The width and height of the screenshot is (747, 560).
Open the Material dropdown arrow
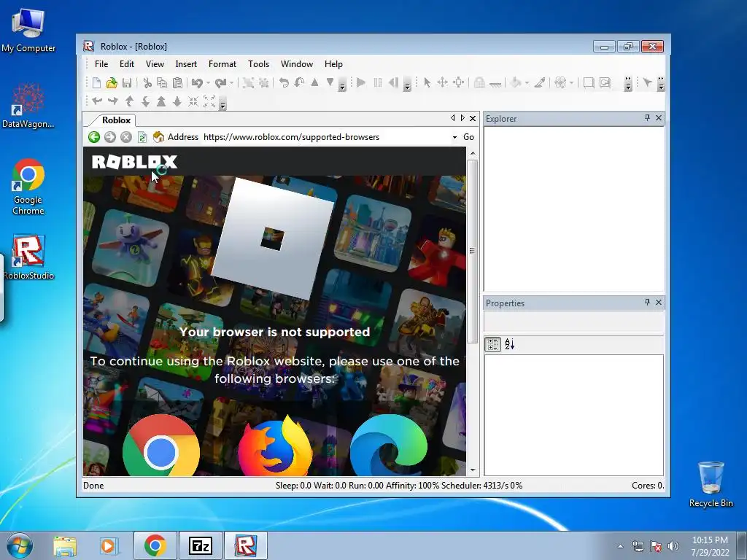[571, 83]
